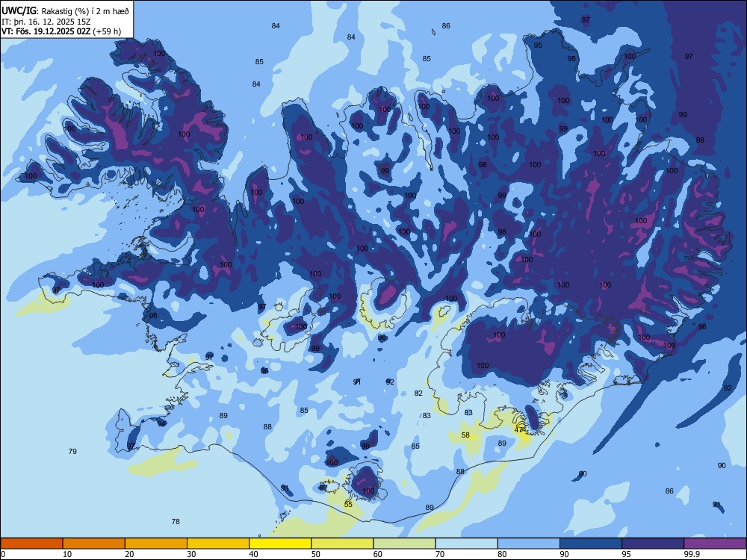
Task: Select the 20–30 legend color block
Action: [x=156, y=544]
